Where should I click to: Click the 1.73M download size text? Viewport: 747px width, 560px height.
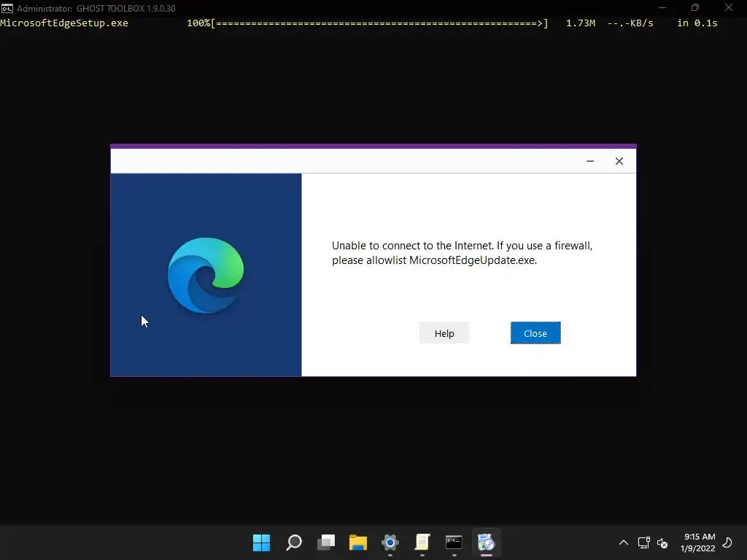(x=580, y=23)
